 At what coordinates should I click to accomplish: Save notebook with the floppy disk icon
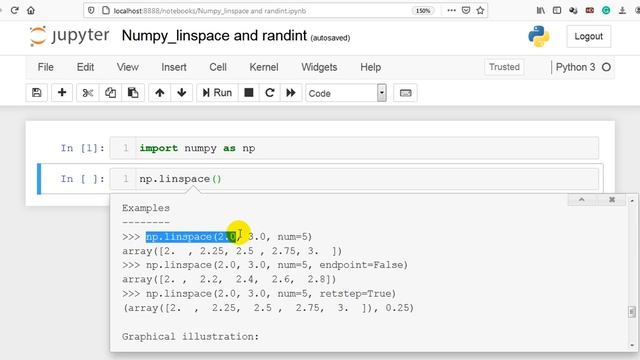pyautogui.click(x=37, y=93)
